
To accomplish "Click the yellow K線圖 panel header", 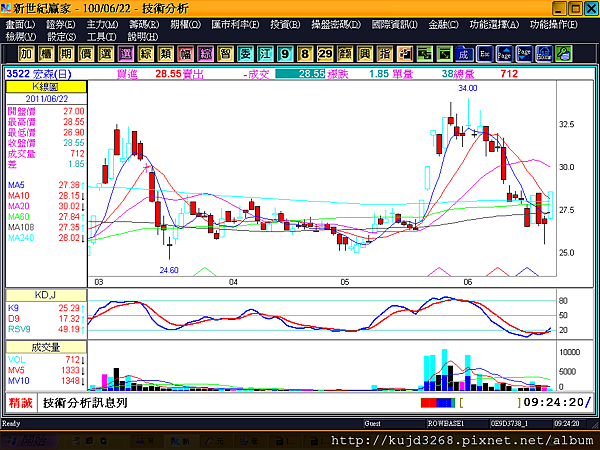I will (46, 87).
